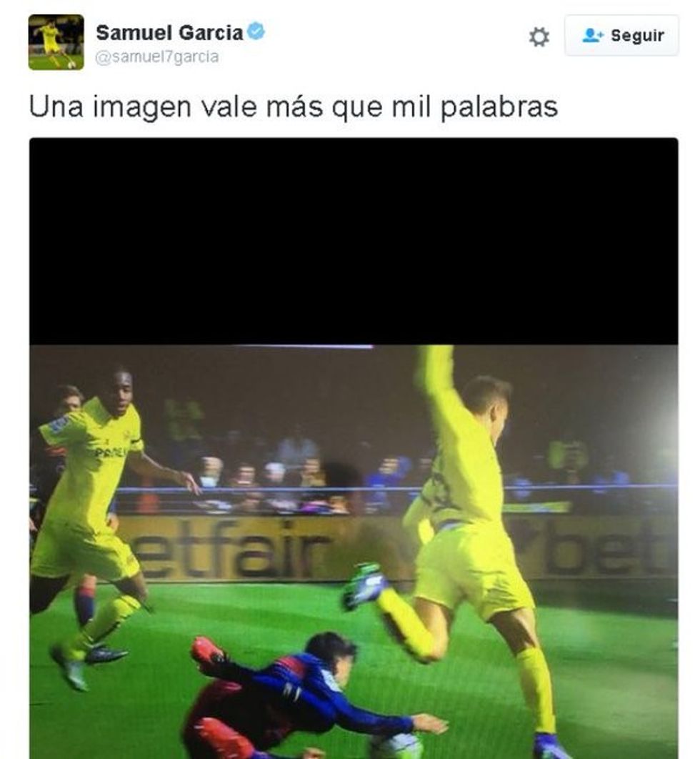Click the running player on left in yellow

(92, 522)
